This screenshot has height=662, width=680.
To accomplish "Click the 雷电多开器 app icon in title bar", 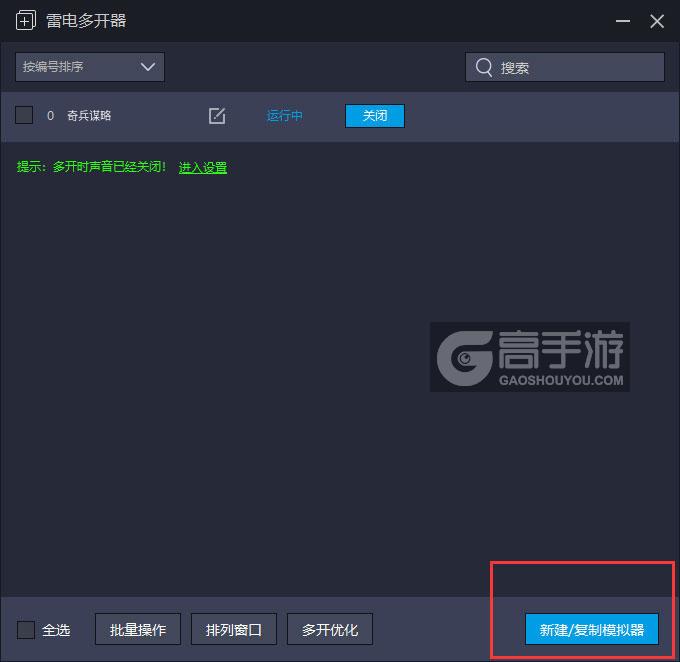I will pos(26,21).
